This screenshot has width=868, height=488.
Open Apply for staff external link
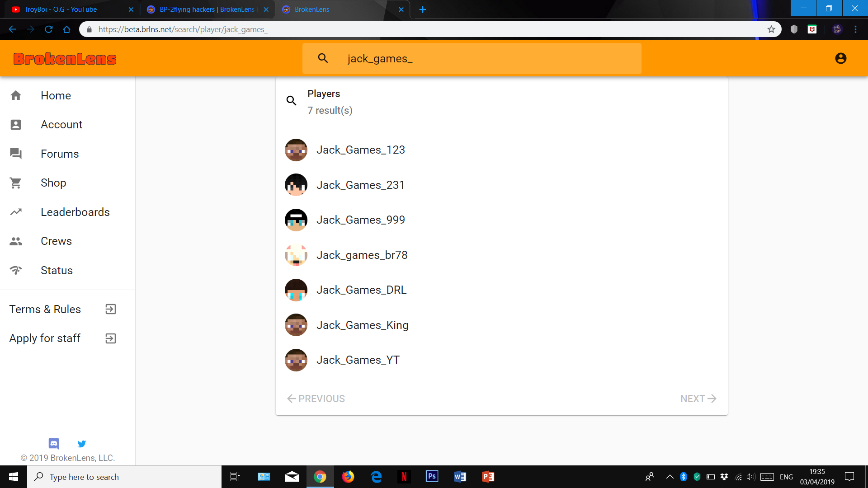tap(63, 338)
